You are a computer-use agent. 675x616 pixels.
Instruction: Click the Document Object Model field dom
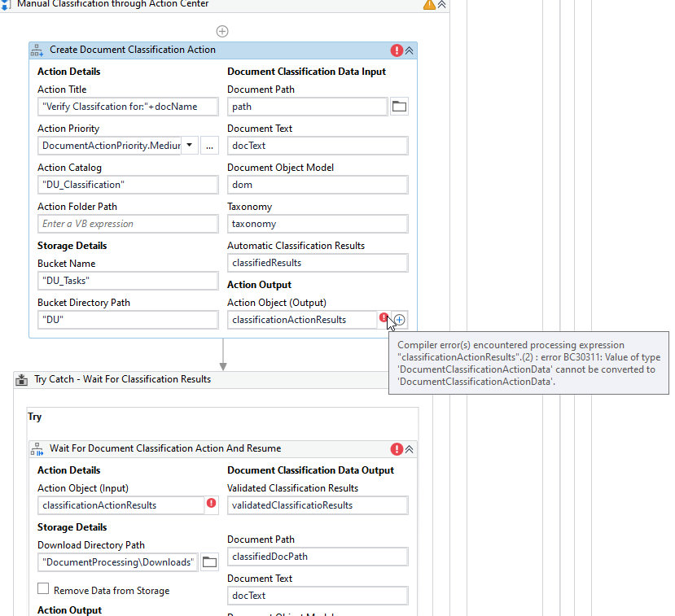[318, 185]
